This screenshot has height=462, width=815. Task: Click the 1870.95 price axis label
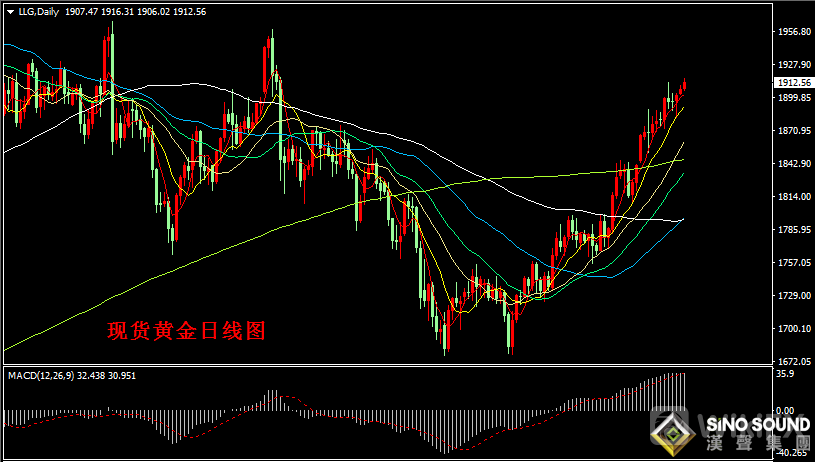(792, 131)
